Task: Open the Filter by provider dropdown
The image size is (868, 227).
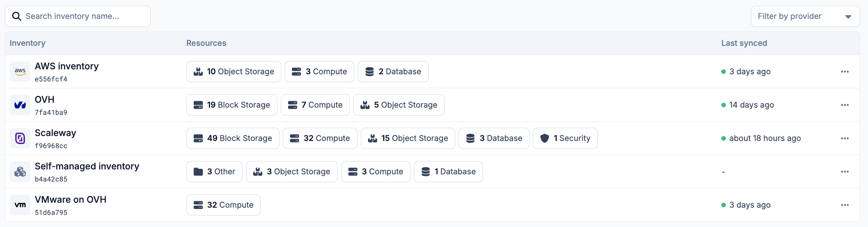Action: pos(805,16)
